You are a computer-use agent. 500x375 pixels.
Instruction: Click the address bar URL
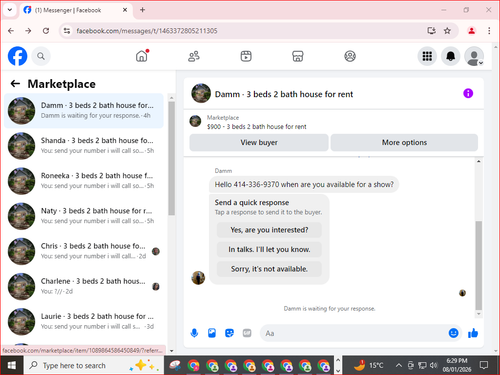click(147, 31)
